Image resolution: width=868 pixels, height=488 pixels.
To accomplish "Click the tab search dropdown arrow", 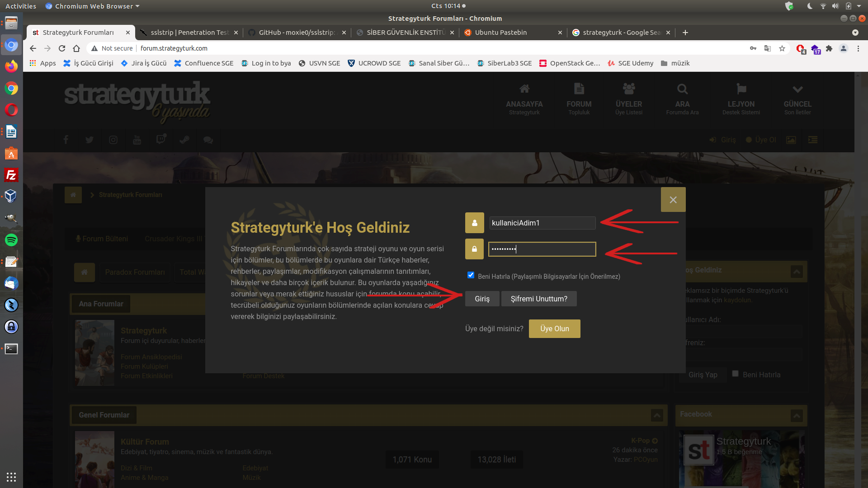I will [855, 33].
